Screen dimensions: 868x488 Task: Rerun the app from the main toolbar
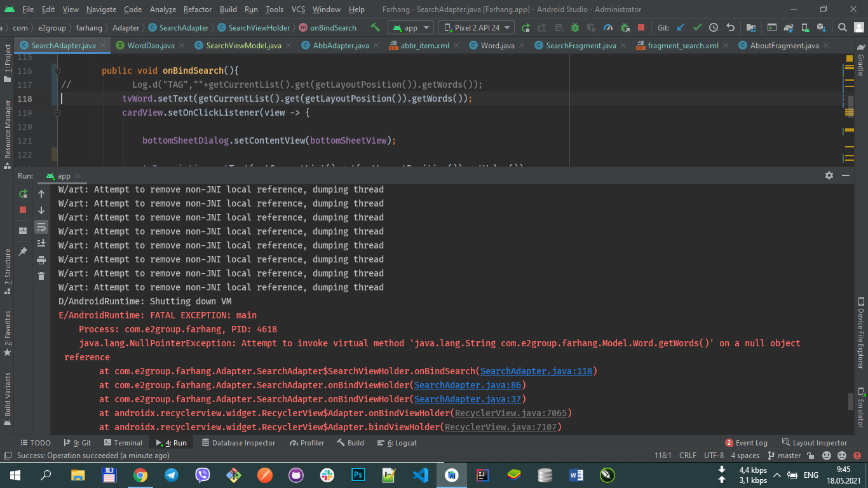pos(526,27)
